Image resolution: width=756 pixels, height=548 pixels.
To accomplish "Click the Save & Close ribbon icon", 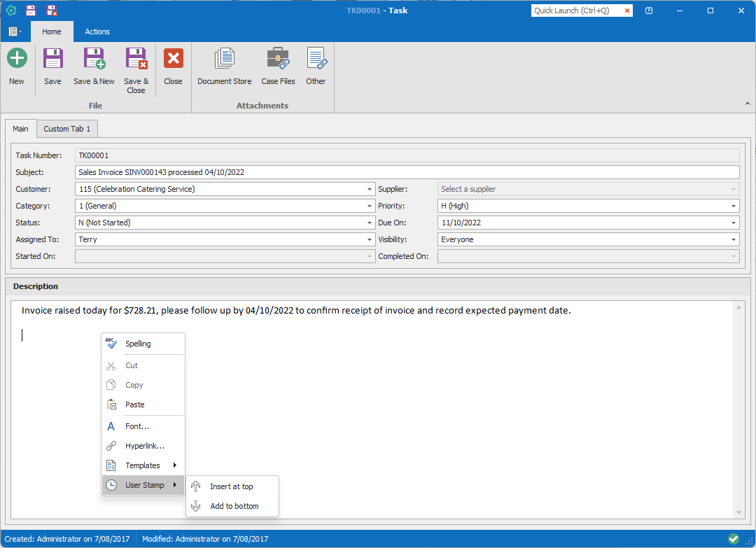I will click(x=136, y=59).
